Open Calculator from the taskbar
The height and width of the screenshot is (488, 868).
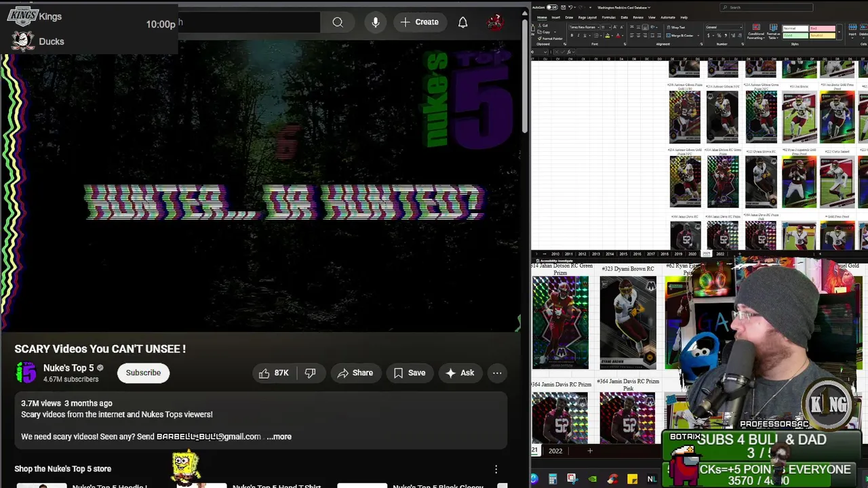[x=553, y=479]
